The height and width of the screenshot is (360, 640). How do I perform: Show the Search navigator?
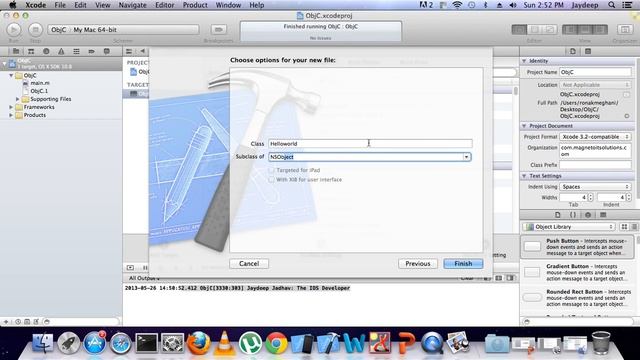click(x=46, y=51)
